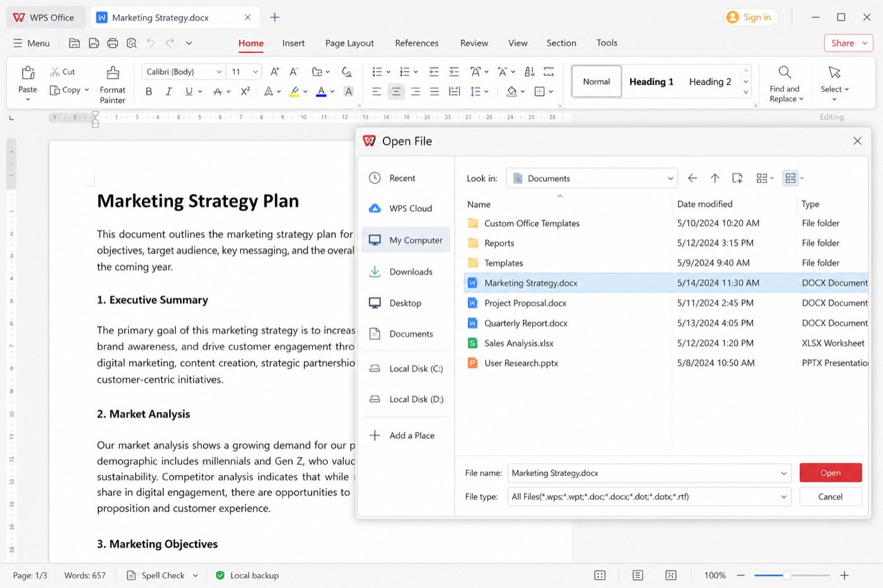This screenshot has height=588, width=883.
Task: Justify the paragraph text
Action: 435,91
